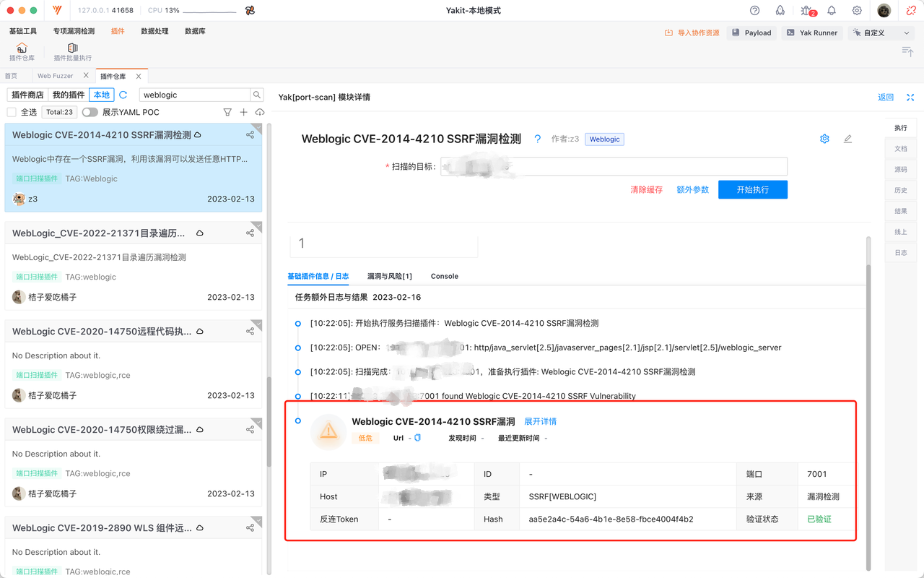
Task: Toggle 展示YAML POC switch
Action: pos(90,112)
